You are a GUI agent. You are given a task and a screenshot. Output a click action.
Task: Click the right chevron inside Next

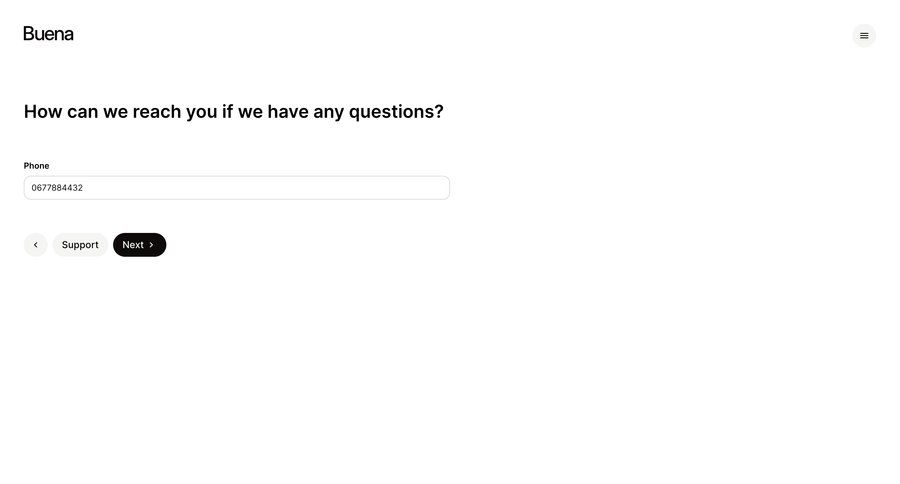point(152,245)
